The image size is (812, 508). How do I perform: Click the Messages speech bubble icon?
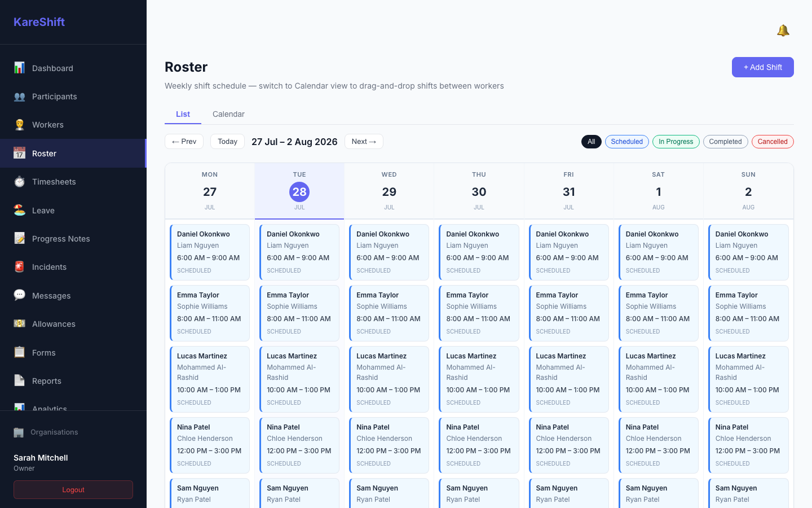pyautogui.click(x=19, y=295)
